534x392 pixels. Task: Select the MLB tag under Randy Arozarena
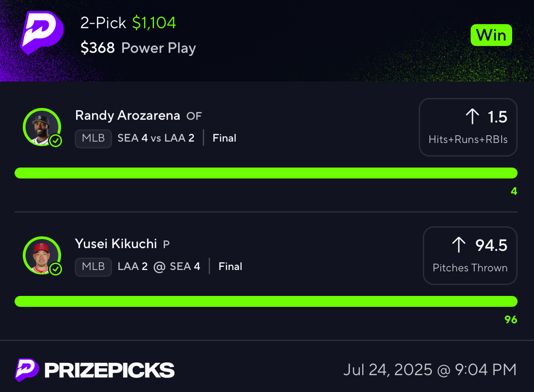pyautogui.click(x=93, y=138)
